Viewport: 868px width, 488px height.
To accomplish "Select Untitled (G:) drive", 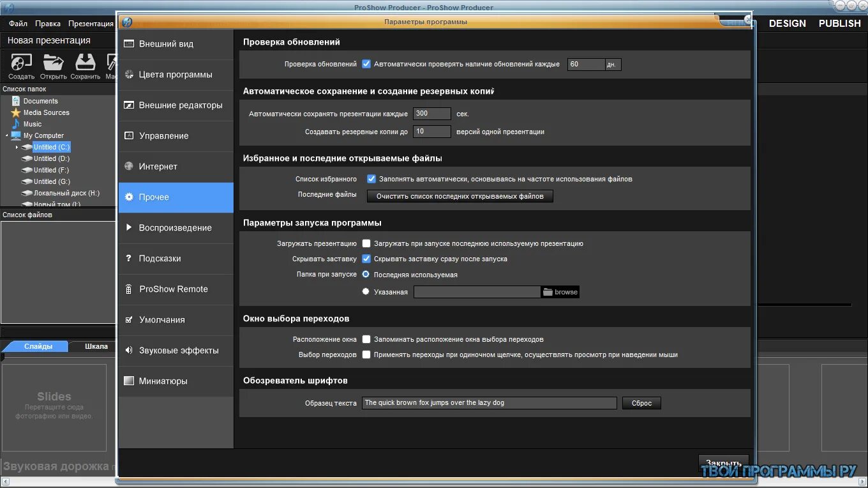I will (52, 181).
